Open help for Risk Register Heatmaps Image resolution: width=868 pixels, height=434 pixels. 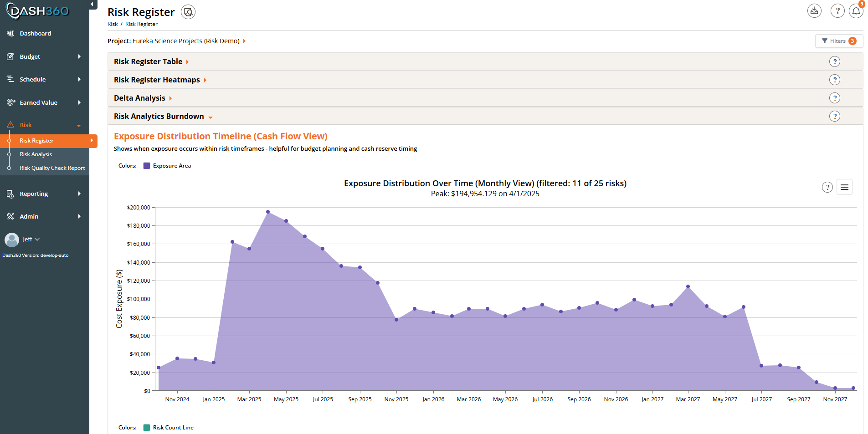[x=835, y=80]
